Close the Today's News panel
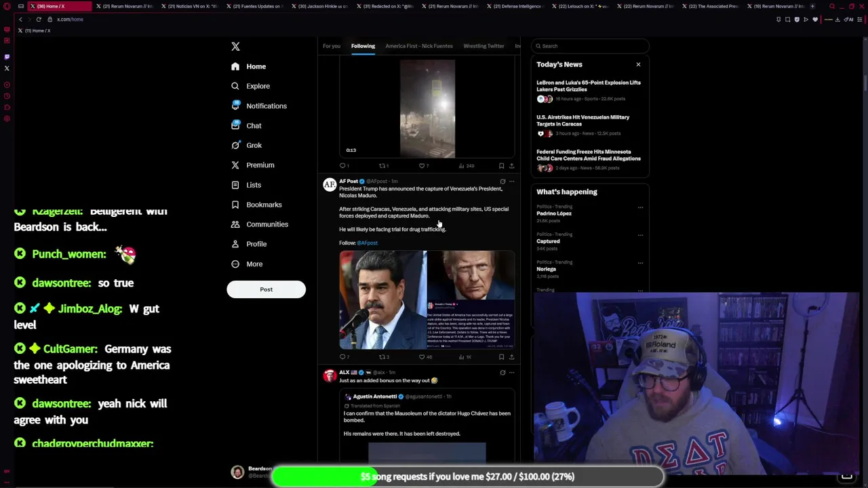868x488 pixels. tap(638, 64)
